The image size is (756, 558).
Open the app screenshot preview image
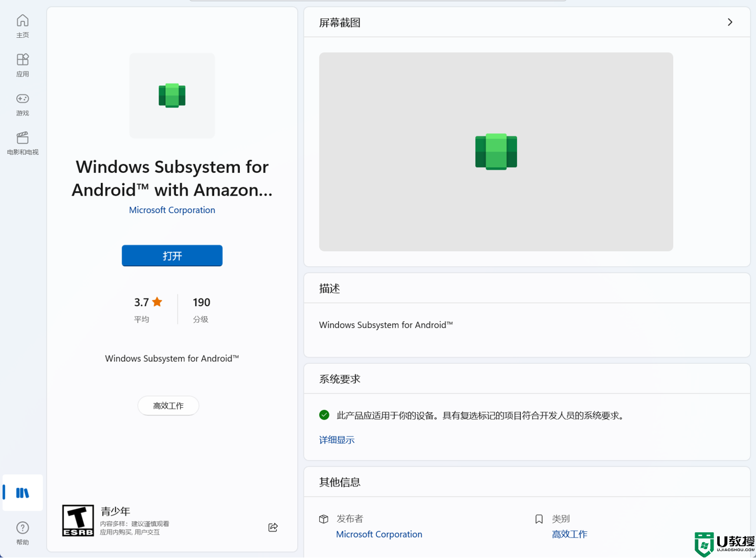(x=496, y=152)
